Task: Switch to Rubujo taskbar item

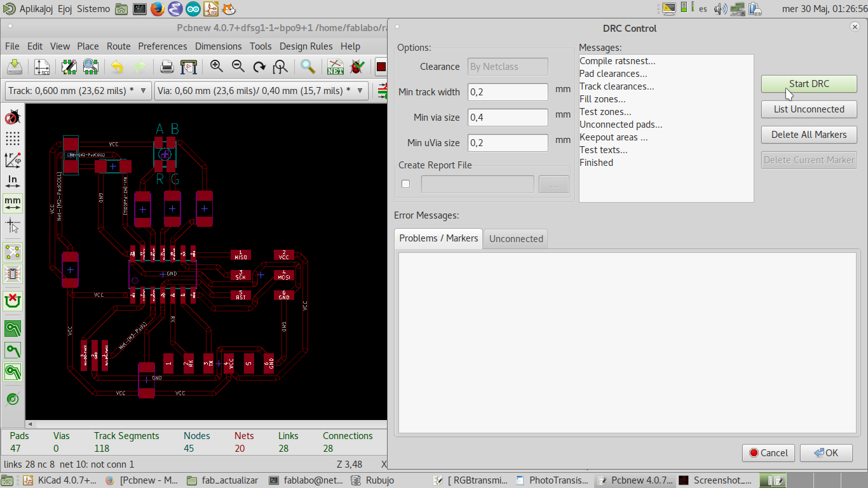Action: tap(372, 480)
